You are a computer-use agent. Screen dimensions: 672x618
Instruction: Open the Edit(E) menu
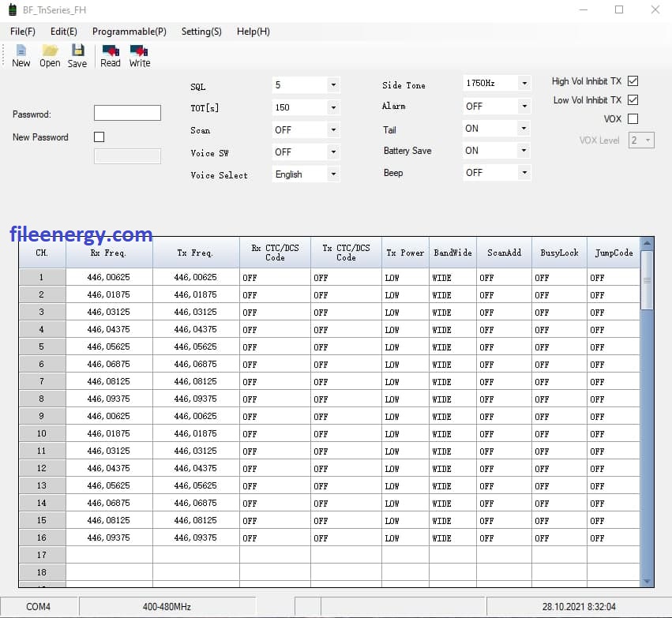click(63, 32)
